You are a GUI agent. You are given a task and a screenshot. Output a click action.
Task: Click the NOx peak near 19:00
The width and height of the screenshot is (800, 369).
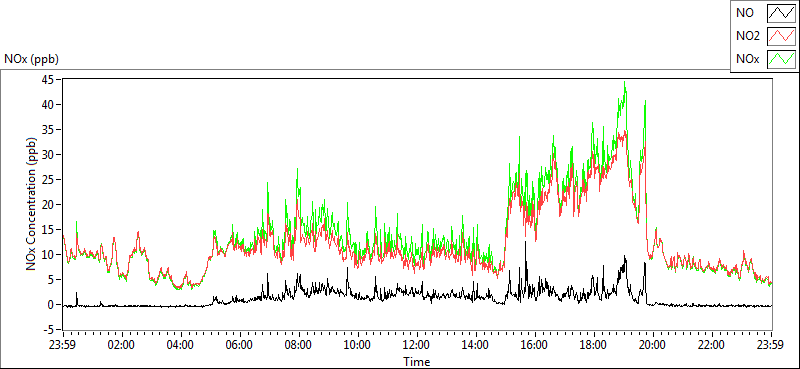click(624, 82)
